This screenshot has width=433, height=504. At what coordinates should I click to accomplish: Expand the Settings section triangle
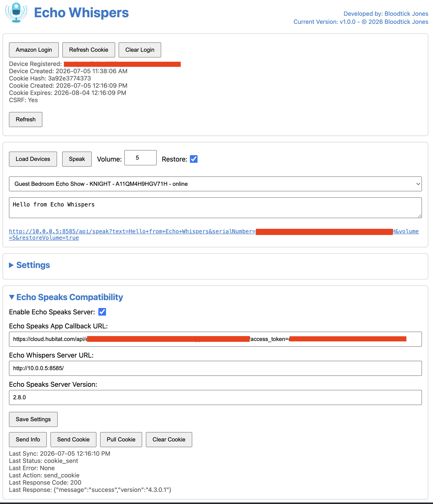11,265
